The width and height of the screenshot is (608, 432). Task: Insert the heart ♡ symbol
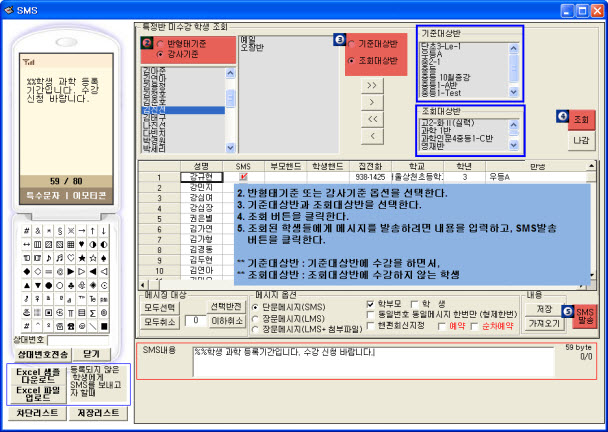click(71, 258)
